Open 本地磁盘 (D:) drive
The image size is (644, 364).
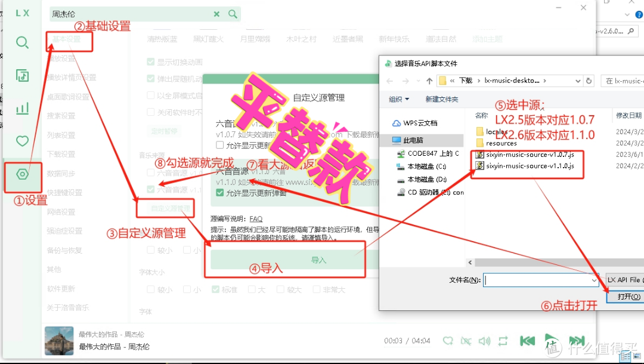coord(422,180)
